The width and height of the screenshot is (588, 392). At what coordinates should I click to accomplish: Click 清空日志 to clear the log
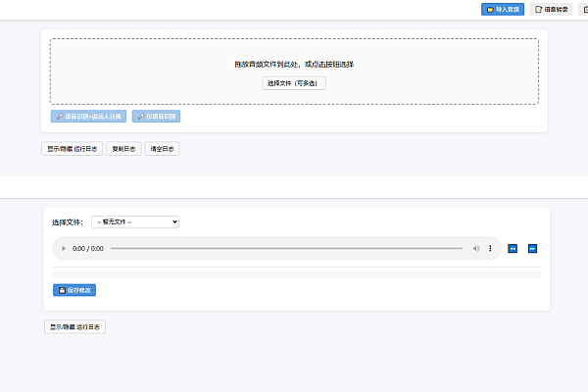click(162, 149)
